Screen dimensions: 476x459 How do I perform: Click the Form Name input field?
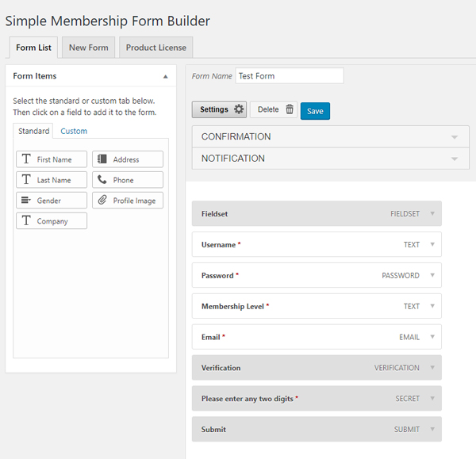289,76
